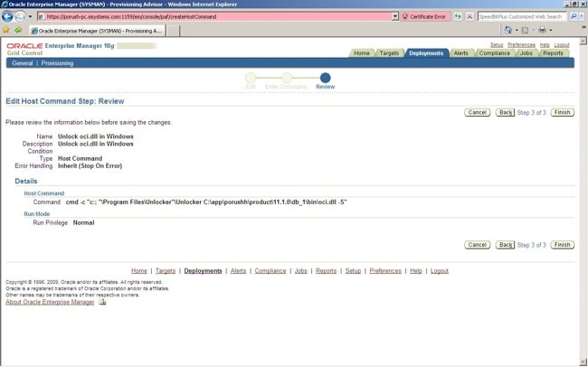Switch to the Jobs tab
588x367 pixels.
click(526, 53)
